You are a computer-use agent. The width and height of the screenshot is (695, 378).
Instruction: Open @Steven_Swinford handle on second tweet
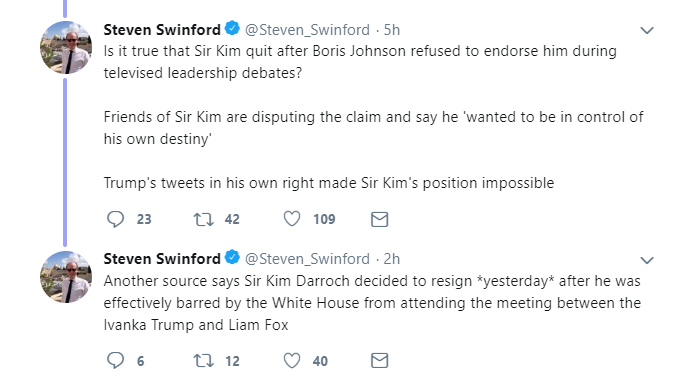pyautogui.click(x=307, y=259)
